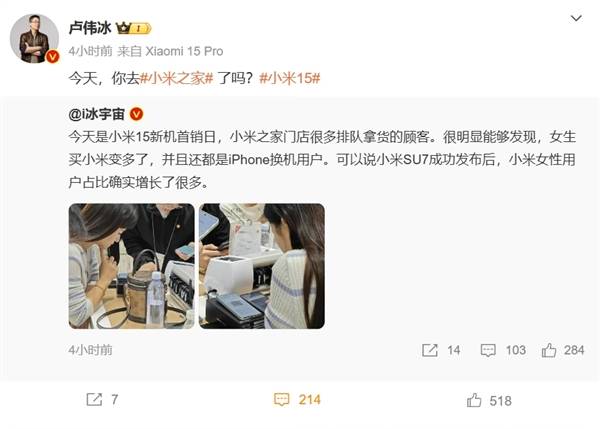Open the #小米之家# hashtag
Screen dimensions: 600x429
(x=176, y=78)
